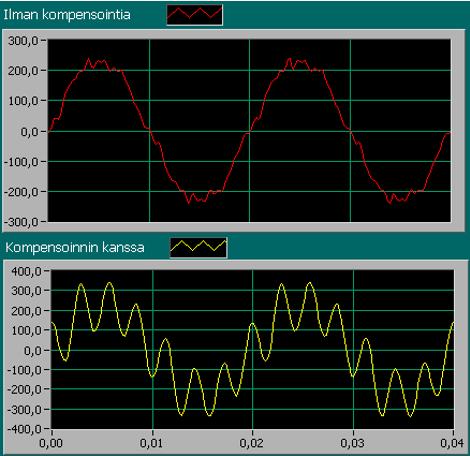The height and width of the screenshot is (456, 470).
Task: Click the 300,0 label on upper graph
Action: (23, 41)
